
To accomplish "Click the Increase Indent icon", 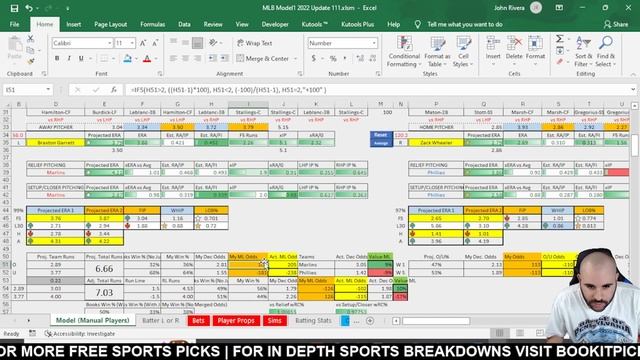I will pos(224,59).
